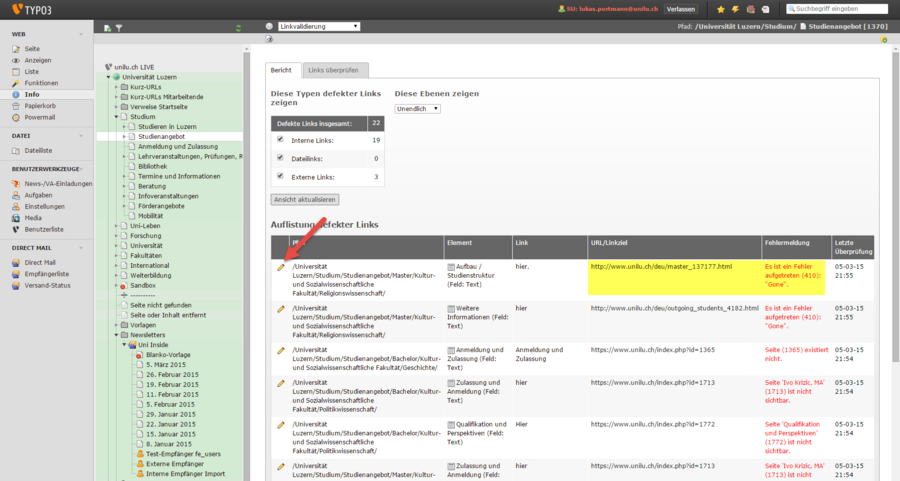Screen dimensions: 900x481
Task: Click the view webpage icon below the module dropdown
Action: click(269, 39)
